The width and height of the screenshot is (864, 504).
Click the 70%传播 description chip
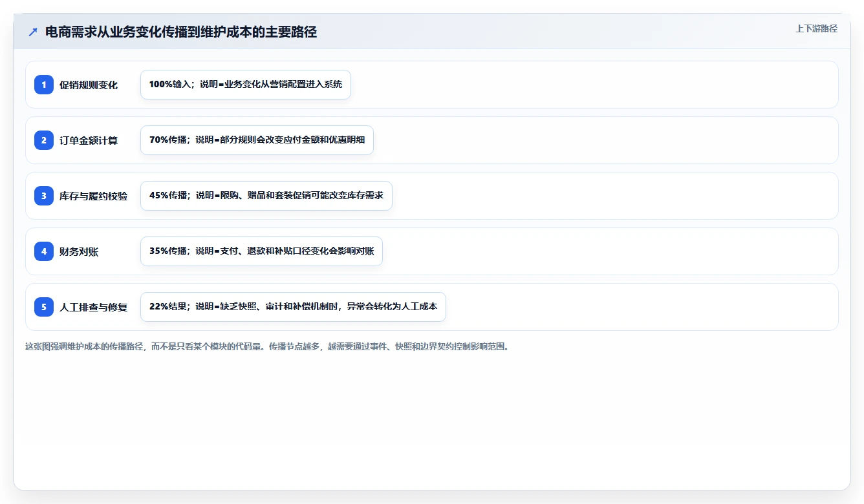click(x=257, y=140)
